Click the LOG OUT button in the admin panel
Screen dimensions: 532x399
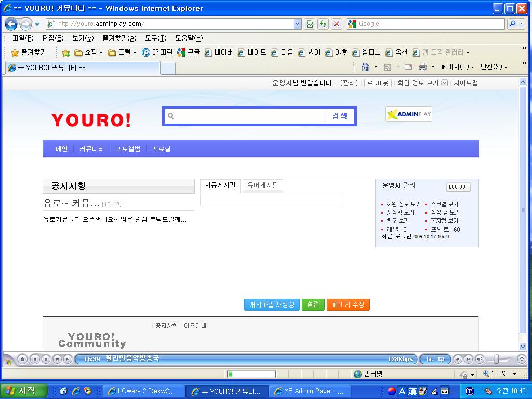(457, 187)
